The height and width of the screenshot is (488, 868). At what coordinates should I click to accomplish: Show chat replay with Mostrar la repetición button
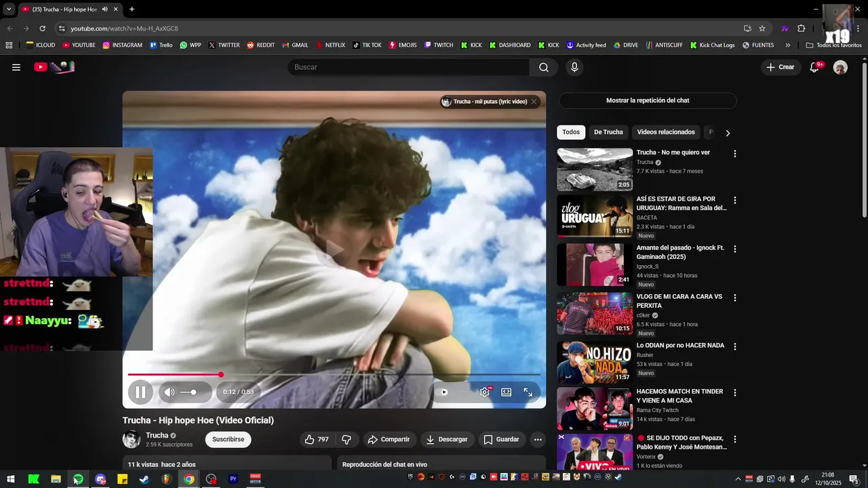click(648, 100)
